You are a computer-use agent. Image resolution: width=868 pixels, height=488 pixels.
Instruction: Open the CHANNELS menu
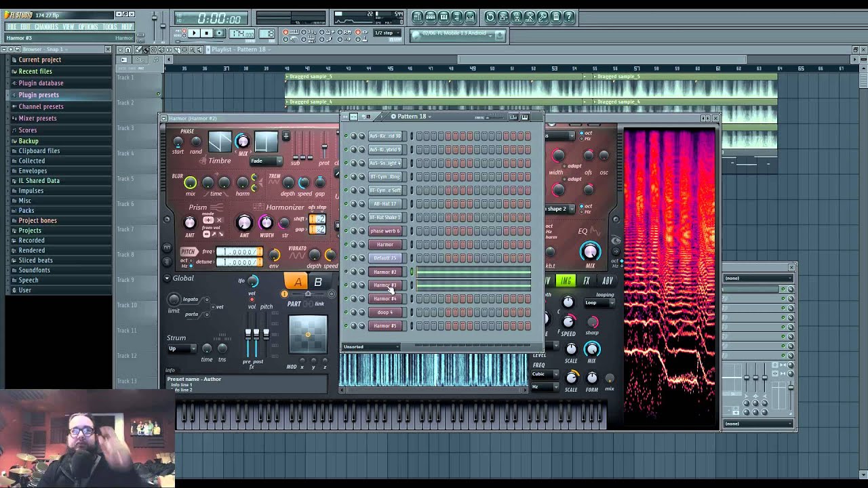(x=46, y=26)
